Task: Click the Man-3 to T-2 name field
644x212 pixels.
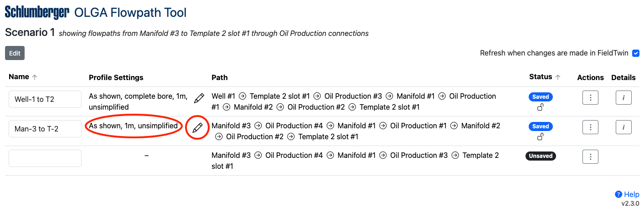Action: tap(45, 129)
